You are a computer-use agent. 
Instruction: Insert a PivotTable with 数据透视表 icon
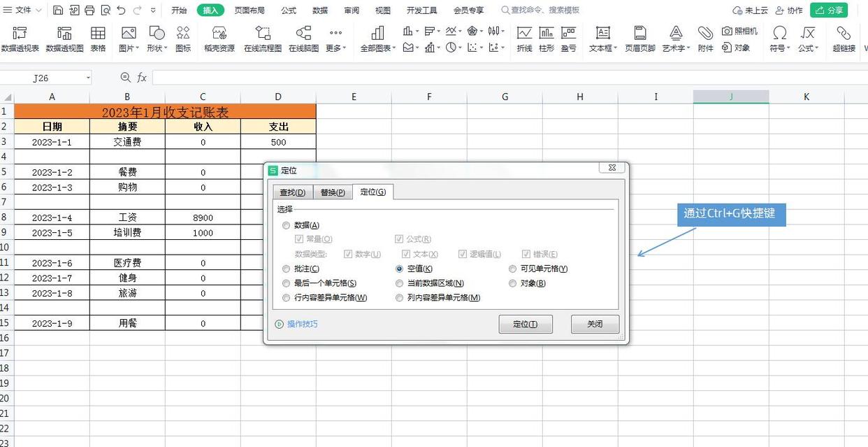click(x=20, y=39)
